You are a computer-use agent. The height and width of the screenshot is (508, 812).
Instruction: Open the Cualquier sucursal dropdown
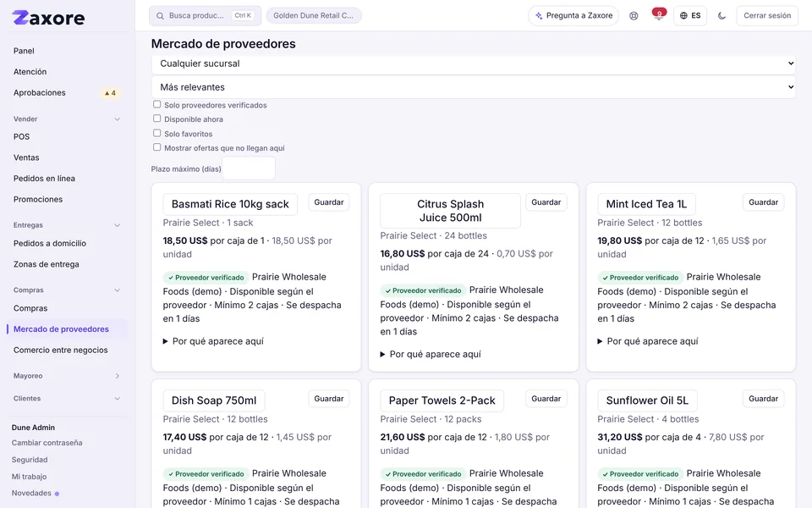(x=474, y=63)
